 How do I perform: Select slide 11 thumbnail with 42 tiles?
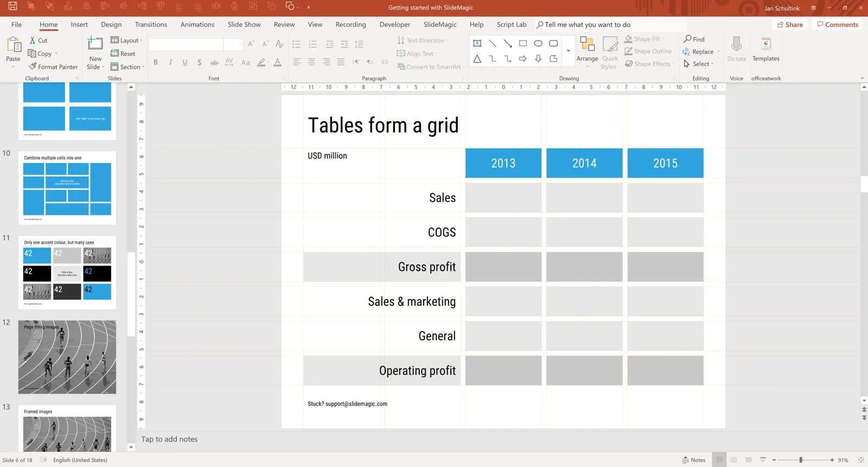tap(67, 273)
